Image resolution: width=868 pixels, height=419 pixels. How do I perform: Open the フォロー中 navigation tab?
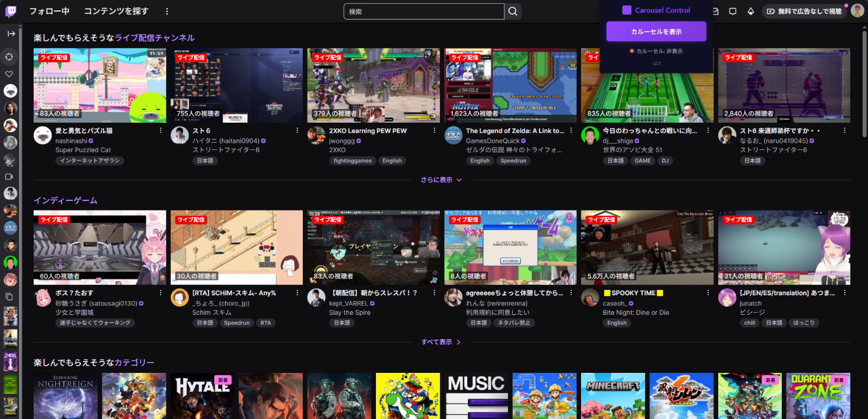tap(49, 11)
